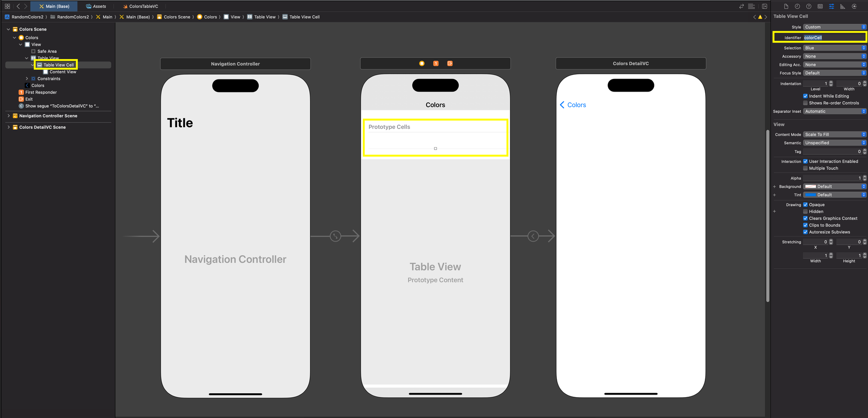Add an editor pane on right
Viewport: 868px width, 418px height.
(x=765, y=6)
